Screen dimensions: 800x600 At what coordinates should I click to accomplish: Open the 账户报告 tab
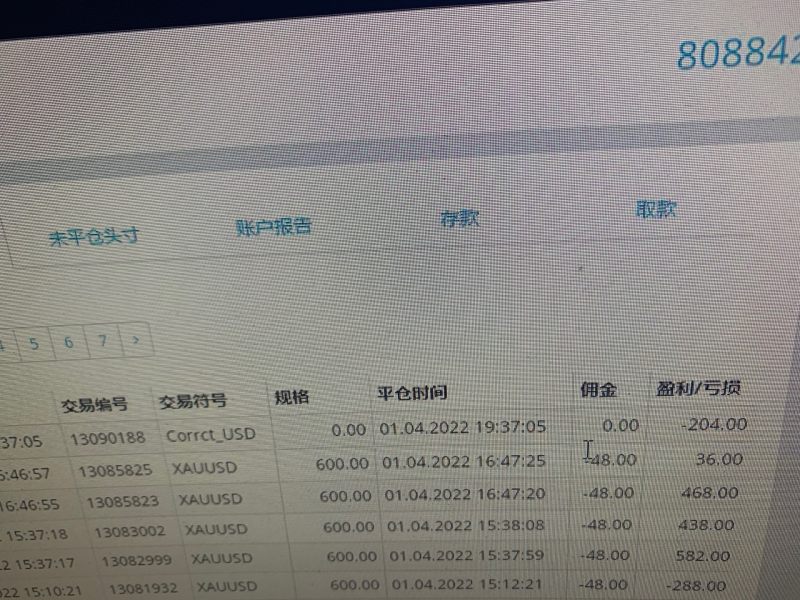pos(273,227)
